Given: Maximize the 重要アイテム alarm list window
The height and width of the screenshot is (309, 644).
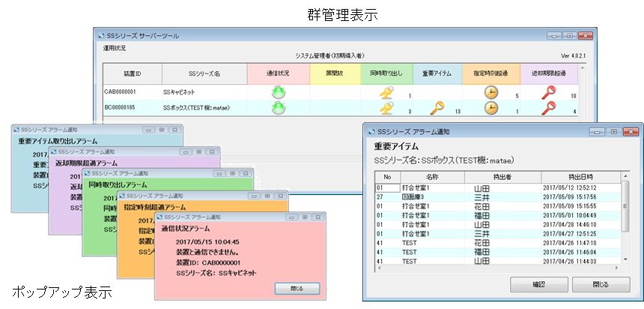Looking at the screenshot, I should point(614,132).
